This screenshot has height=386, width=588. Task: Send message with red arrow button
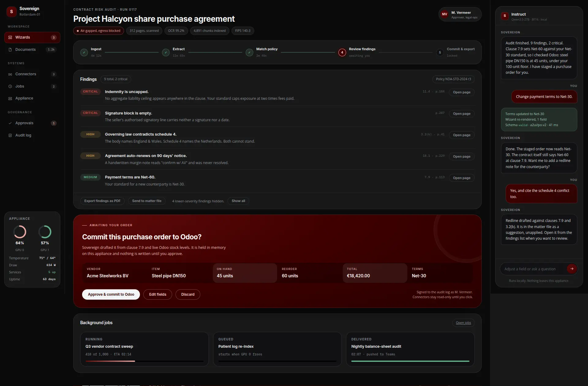point(571,269)
